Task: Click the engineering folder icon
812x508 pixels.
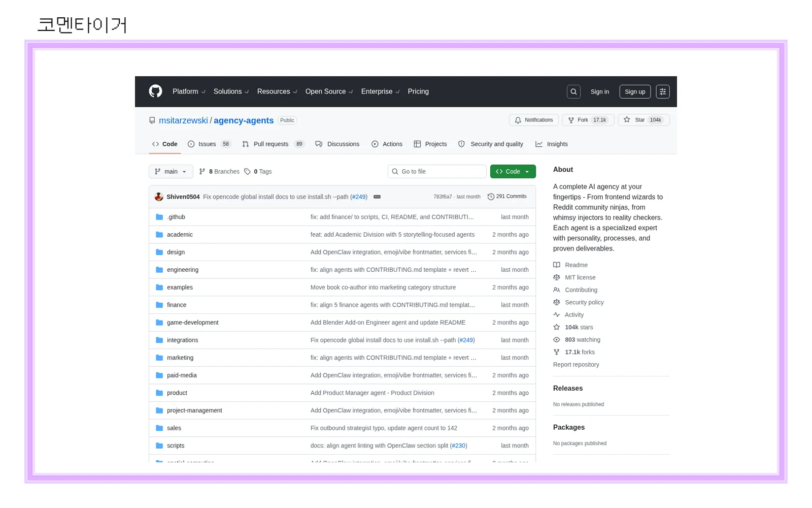Action: (x=159, y=270)
